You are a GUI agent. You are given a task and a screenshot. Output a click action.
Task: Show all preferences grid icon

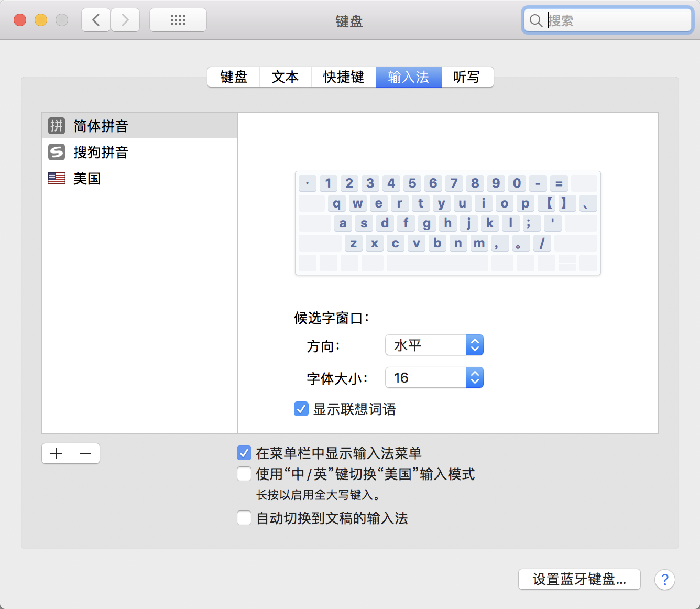pyautogui.click(x=178, y=20)
